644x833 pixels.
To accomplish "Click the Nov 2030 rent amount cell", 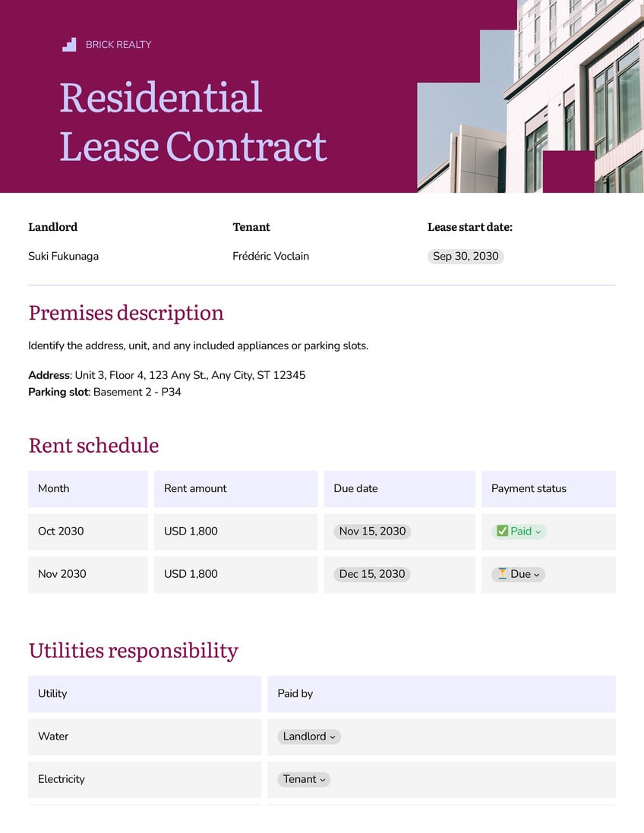I will (236, 574).
